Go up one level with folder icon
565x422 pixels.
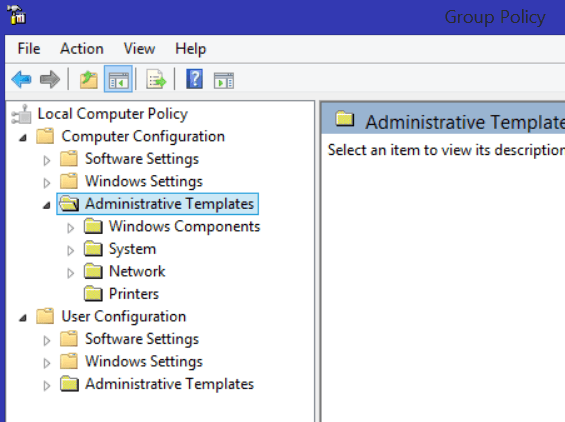89,79
